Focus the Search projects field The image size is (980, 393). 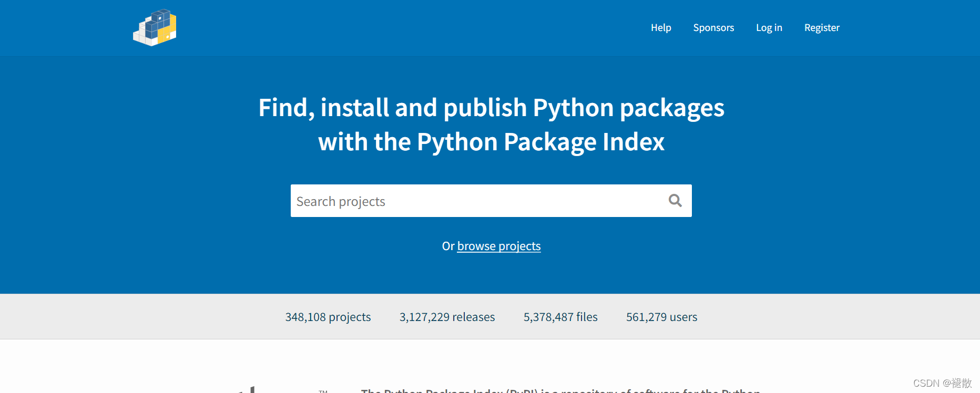[x=473, y=201]
